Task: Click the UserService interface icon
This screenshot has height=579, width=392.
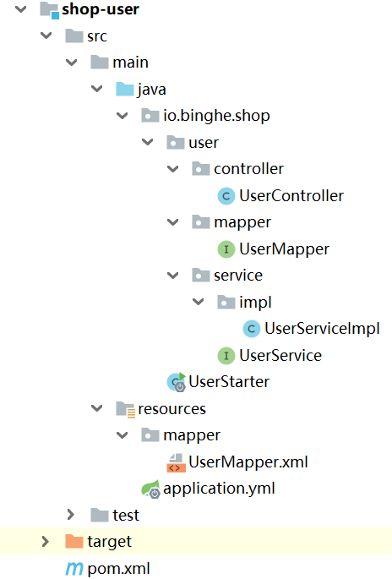Action: pos(226,356)
